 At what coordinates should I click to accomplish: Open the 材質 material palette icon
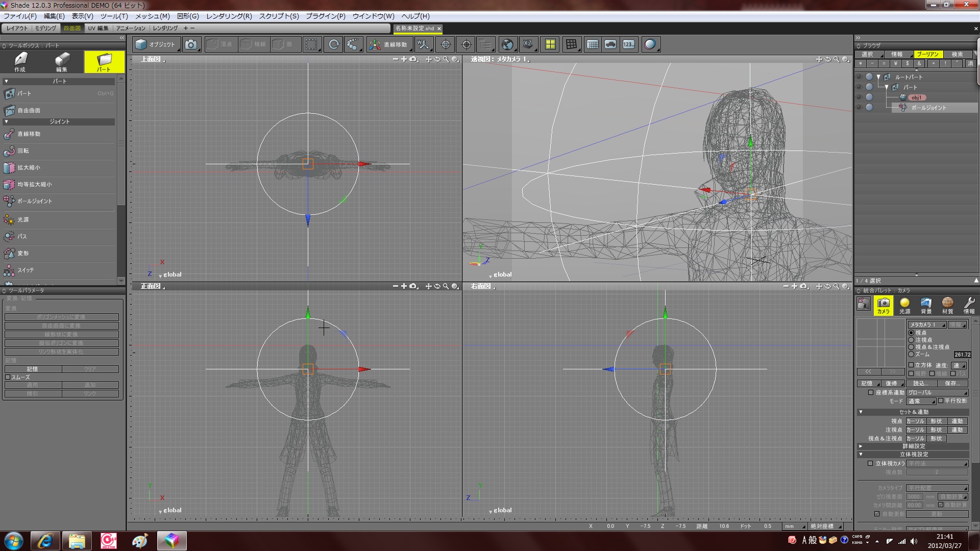tap(947, 305)
